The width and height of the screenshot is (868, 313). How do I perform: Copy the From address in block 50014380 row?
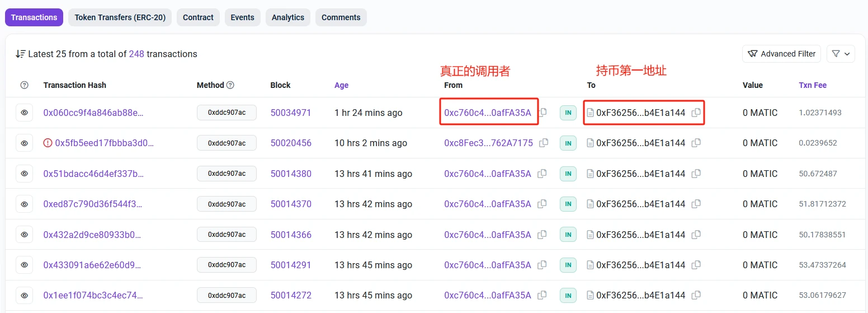pyautogui.click(x=541, y=174)
